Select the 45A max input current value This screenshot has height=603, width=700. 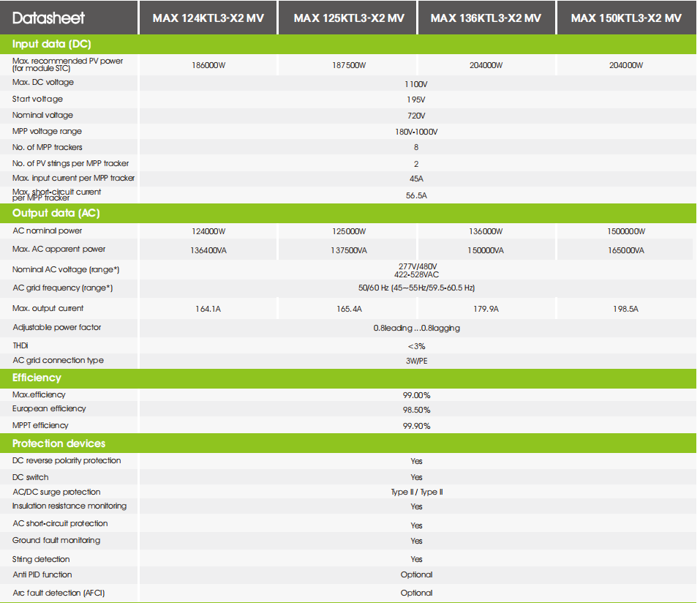(x=416, y=179)
